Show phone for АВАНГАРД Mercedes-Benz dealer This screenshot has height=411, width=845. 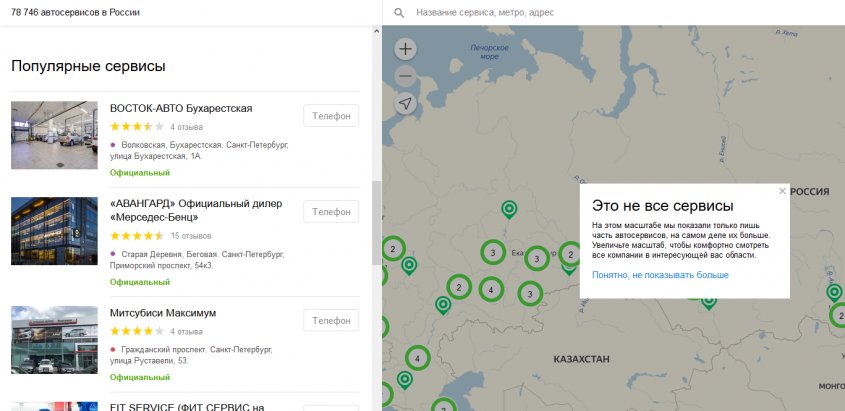[x=330, y=212]
